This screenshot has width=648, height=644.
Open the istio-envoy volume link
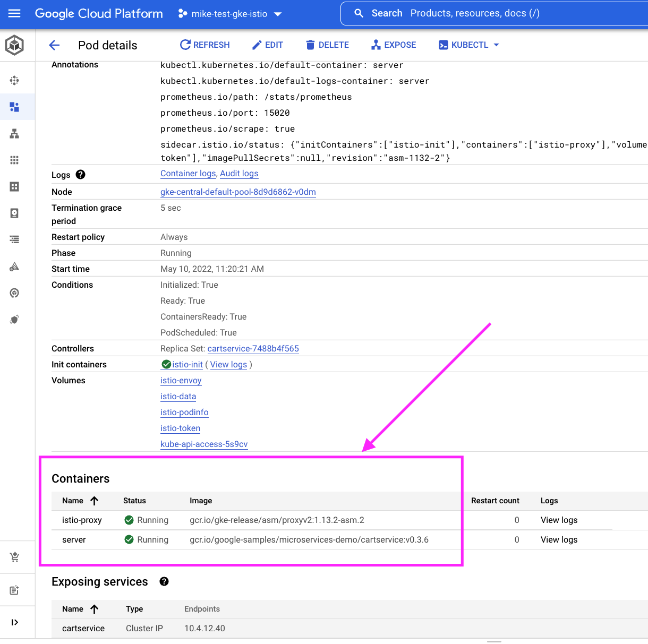[181, 381]
